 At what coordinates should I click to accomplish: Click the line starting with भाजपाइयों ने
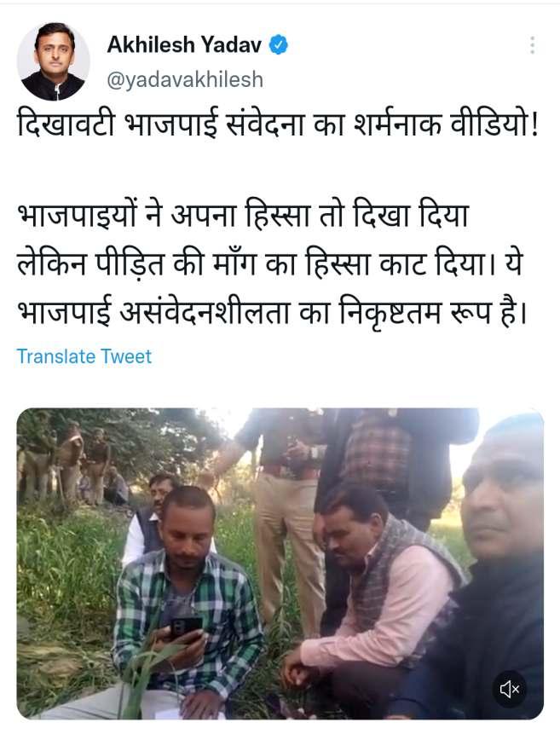click(243, 217)
